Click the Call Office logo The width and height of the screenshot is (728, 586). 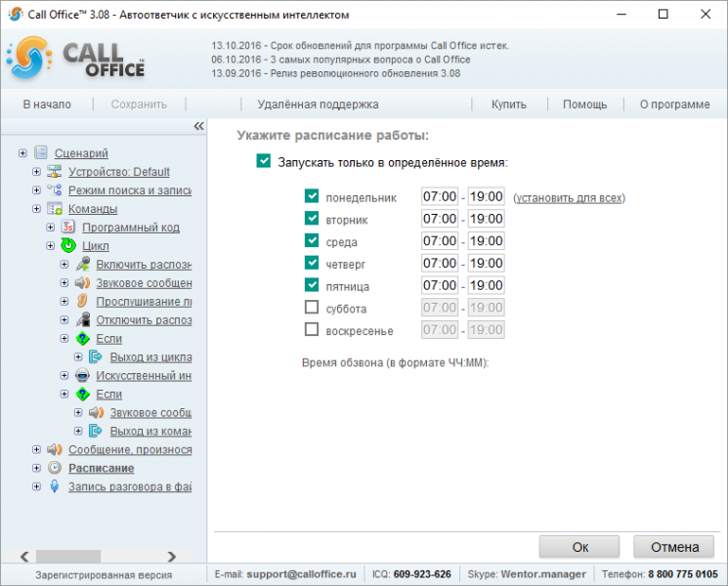[x=76, y=59]
